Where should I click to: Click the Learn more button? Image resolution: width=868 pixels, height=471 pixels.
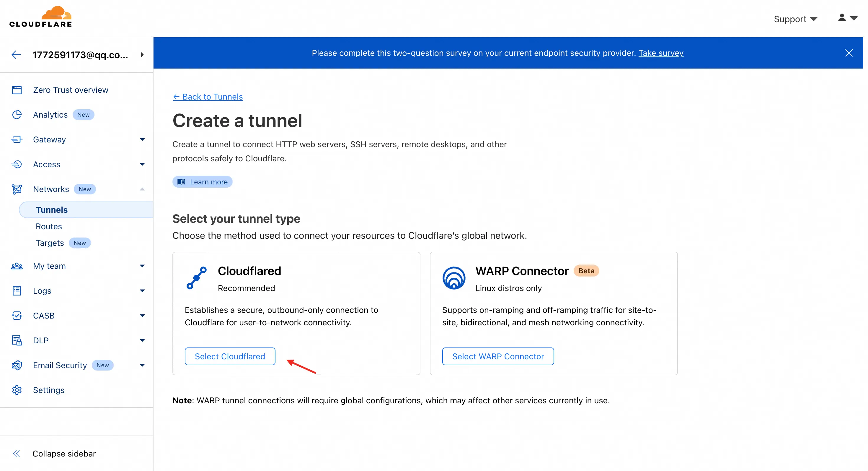[x=203, y=182]
